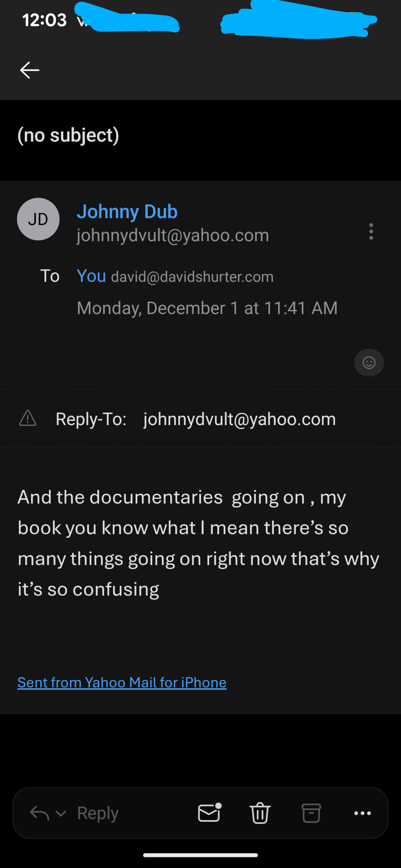This screenshot has width=401, height=868.
Task: Tap the "(no subject)" email title
Action: point(68,135)
